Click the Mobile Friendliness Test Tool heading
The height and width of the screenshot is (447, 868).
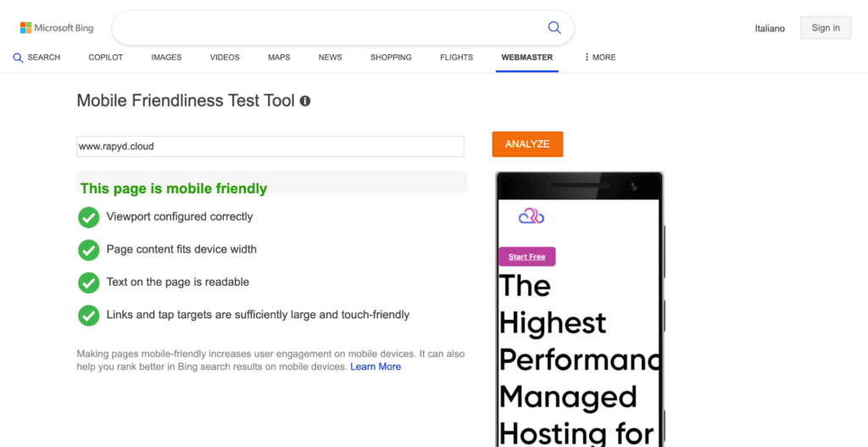pos(186,101)
